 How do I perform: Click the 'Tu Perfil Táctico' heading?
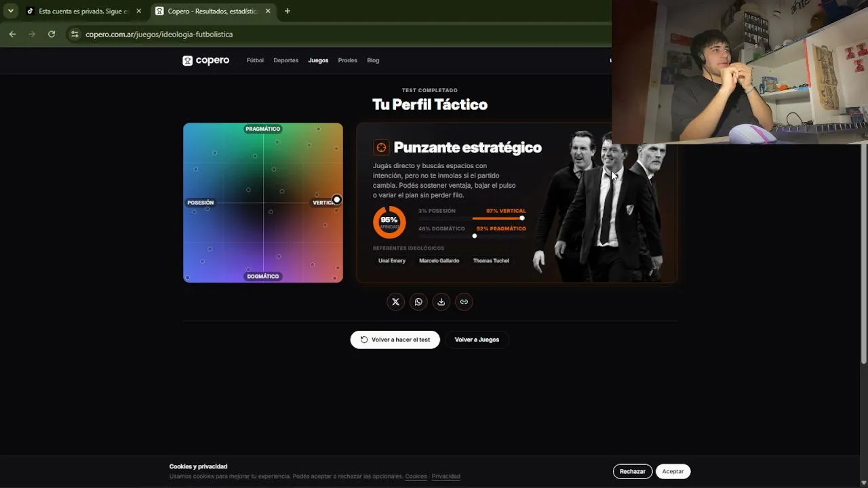coord(430,104)
